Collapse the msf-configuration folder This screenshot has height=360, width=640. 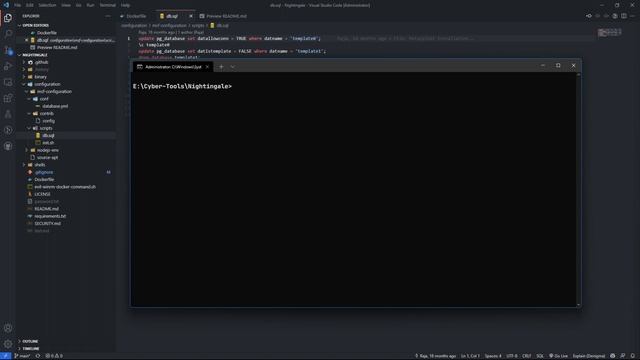(x=54, y=91)
